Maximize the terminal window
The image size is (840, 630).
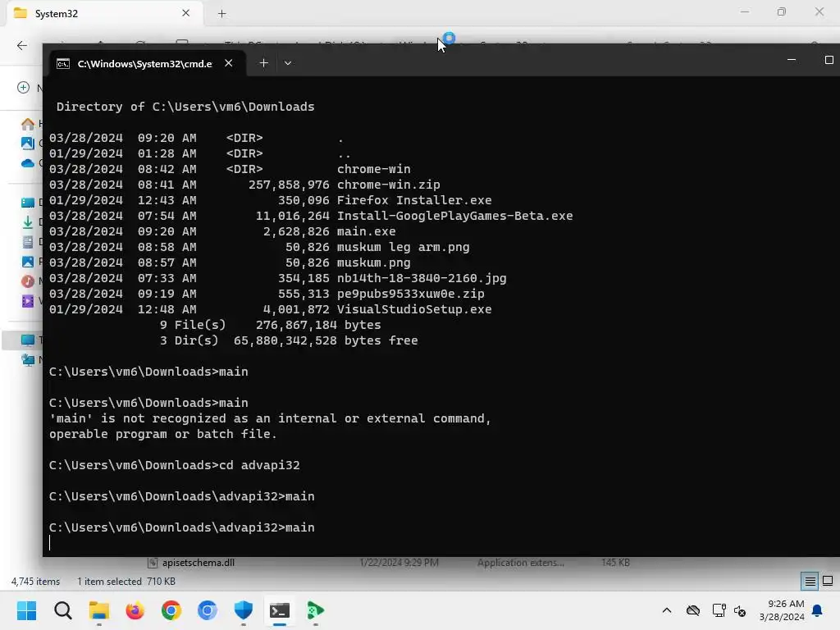coord(829,60)
